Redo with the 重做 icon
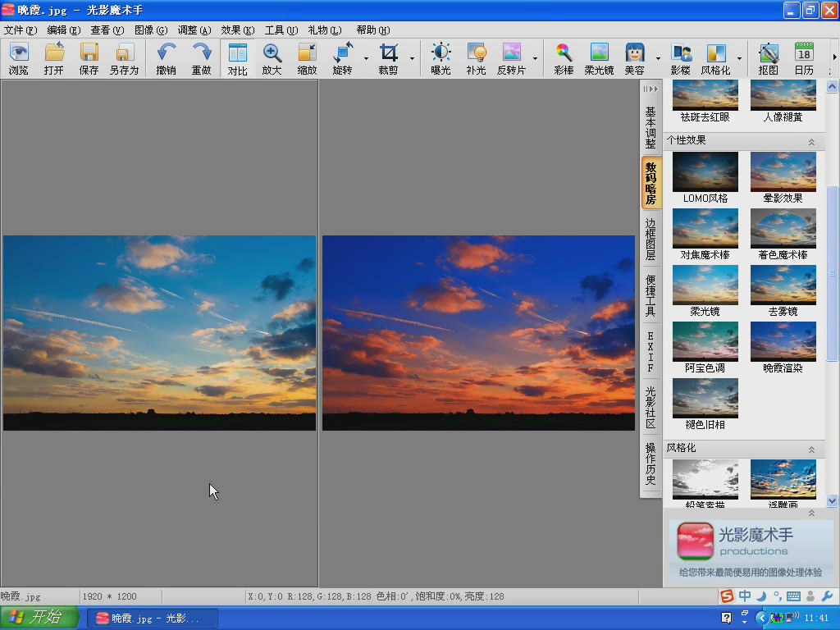The image size is (840, 630). pyautogui.click(x=202, y=58)
